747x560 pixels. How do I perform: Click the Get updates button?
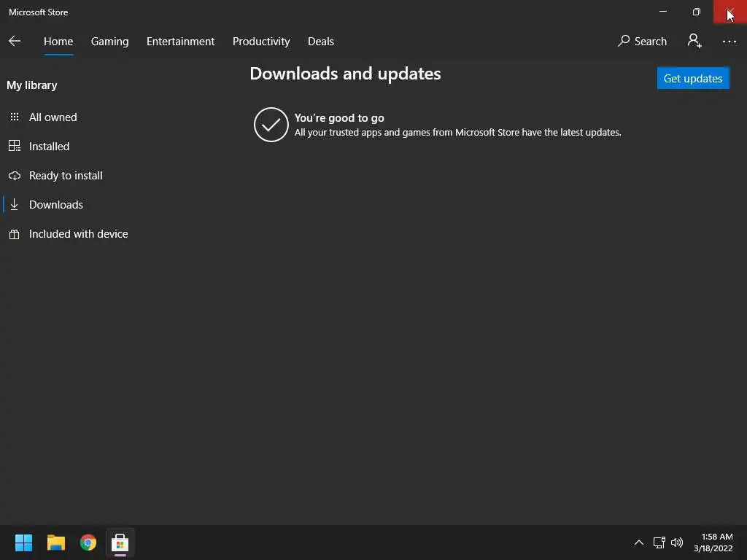tap(693, 78)
